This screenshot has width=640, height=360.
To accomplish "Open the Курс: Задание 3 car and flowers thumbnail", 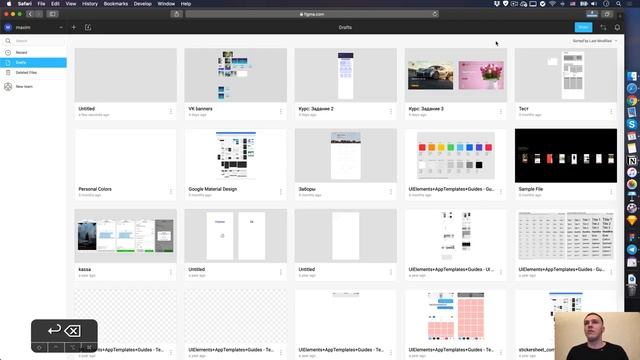I will coord(456,75).
